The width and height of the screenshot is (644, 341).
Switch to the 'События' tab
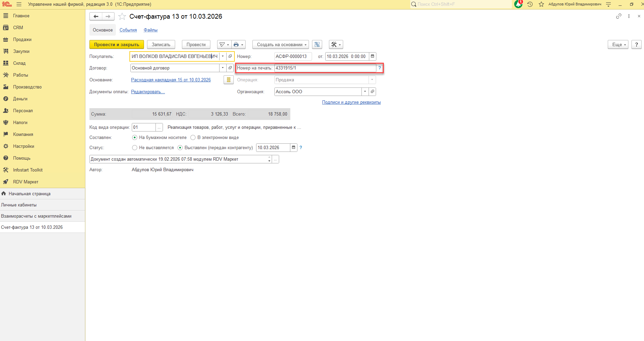click(128, 30)
